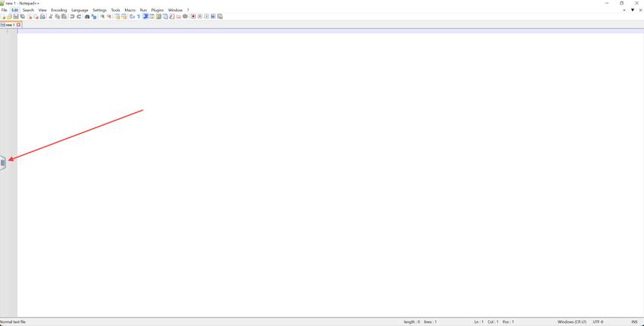Toggle Show All Characters pilcrow icon

pos(139,17)
